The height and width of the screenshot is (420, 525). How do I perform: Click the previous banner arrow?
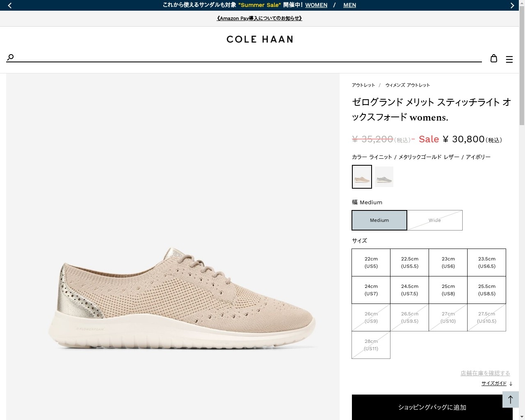coord(10,5)
